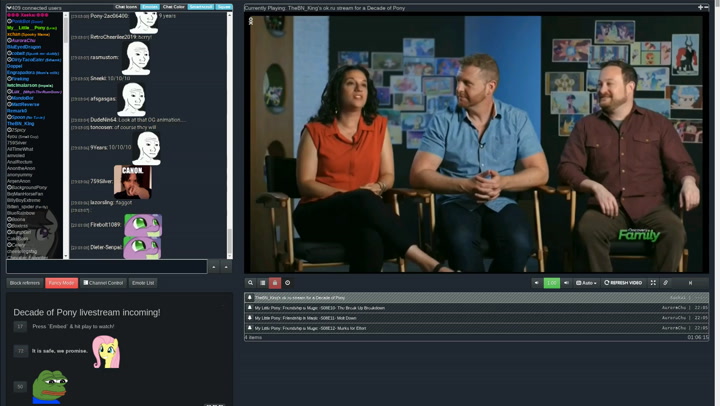
Task: Enter fullscreen video mode
Action: 653,283
